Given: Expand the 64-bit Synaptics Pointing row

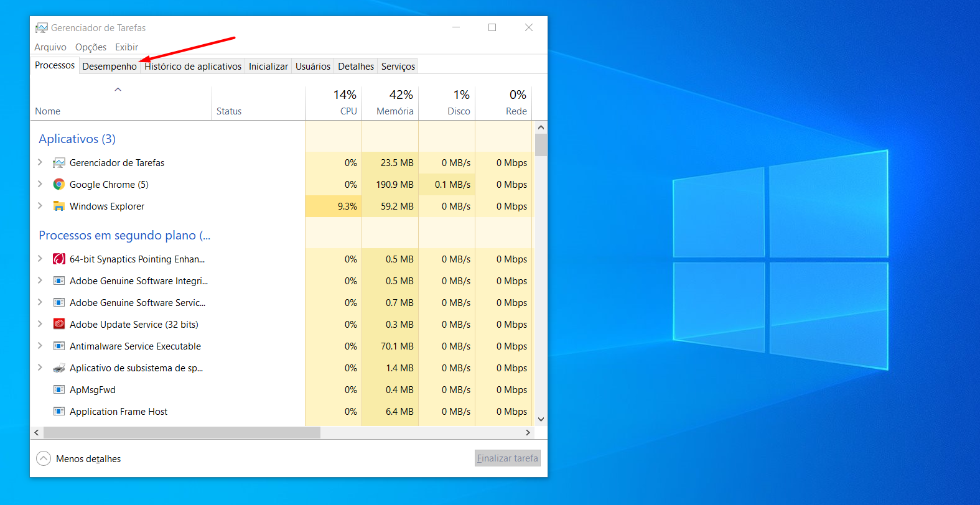Looking at the screenshot, I should tap(40, 259).
